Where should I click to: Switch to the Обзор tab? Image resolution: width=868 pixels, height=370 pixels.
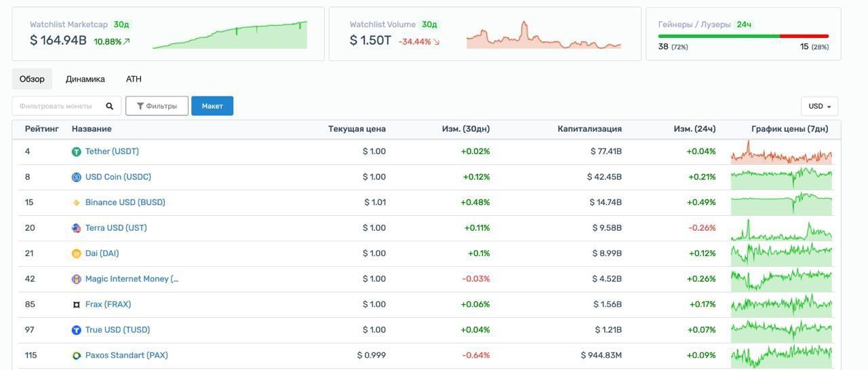click(x=32, y=79)
